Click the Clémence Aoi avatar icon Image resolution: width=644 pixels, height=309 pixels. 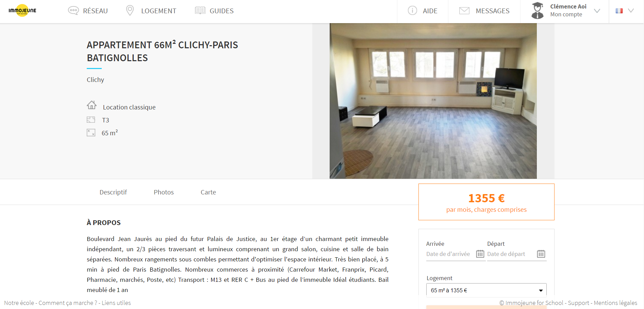tap(538, 11)
